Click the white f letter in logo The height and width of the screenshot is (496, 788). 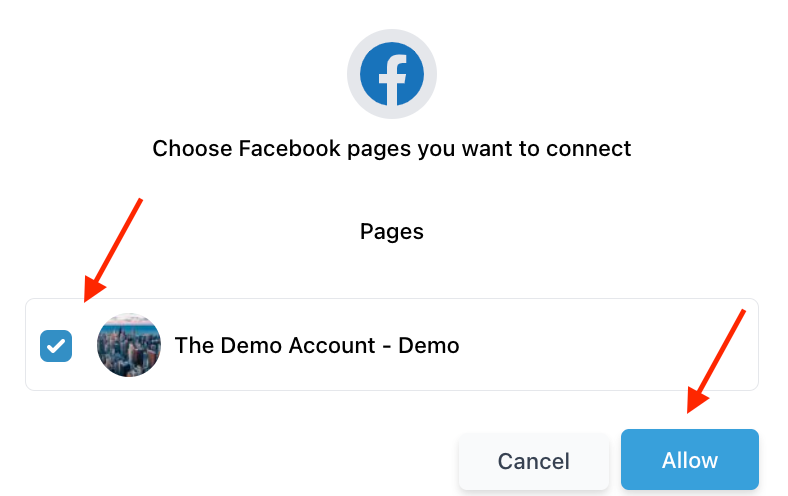pos(393,80)
